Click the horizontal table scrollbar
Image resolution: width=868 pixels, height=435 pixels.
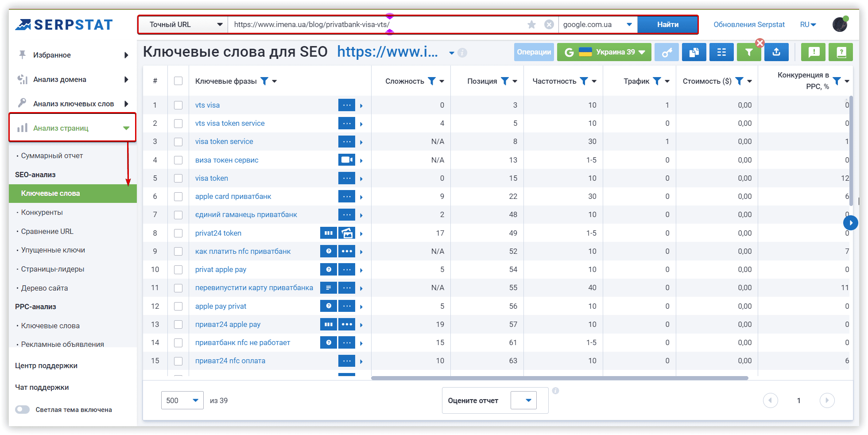pyautogui.click(x=559, y=378)
